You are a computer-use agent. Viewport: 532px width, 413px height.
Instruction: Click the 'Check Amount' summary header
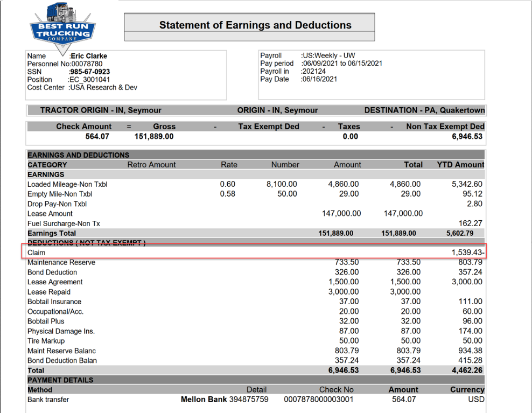84,127
